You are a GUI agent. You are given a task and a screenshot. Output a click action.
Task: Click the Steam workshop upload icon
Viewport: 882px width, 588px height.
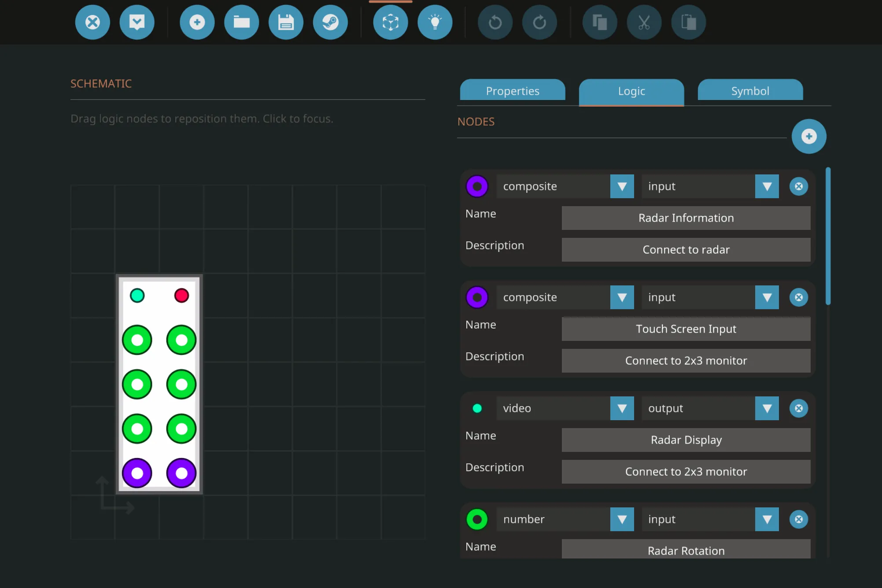(x=330, y=22)
